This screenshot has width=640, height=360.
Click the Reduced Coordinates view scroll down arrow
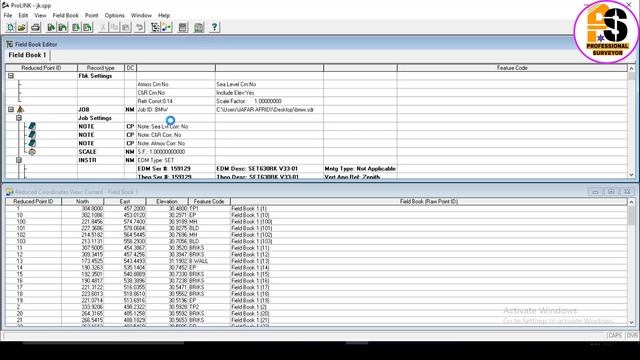[x=631, y=322]
